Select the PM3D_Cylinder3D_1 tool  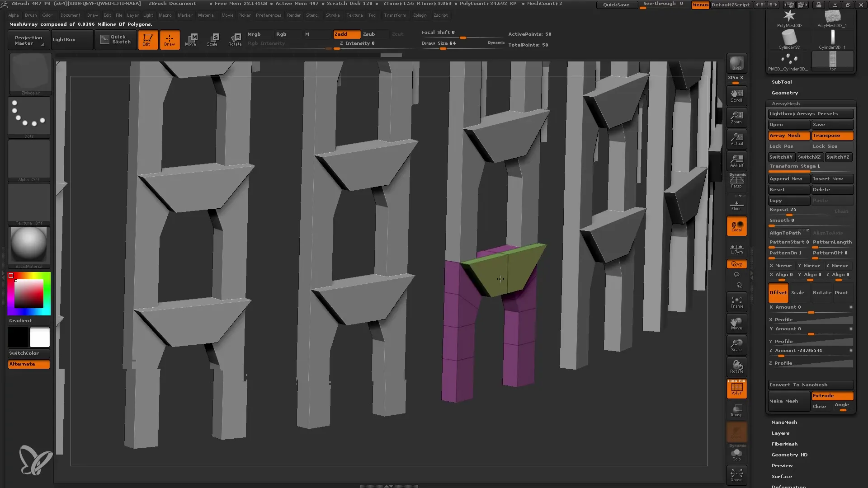point(789,61)
